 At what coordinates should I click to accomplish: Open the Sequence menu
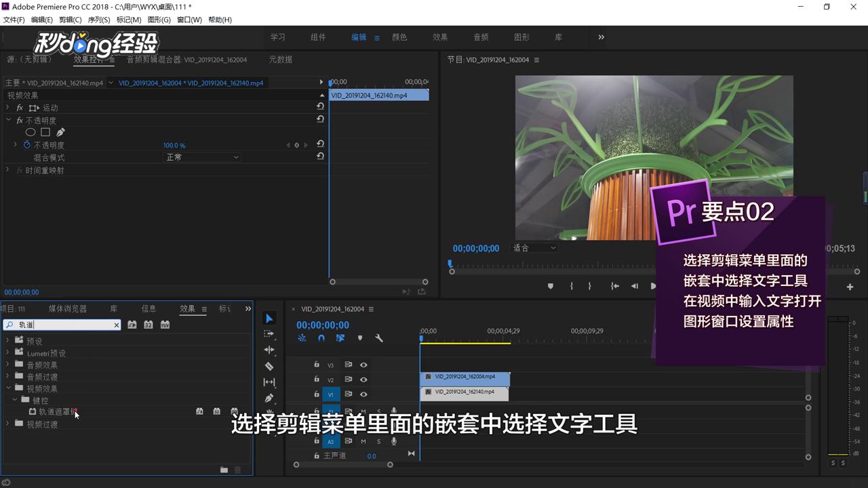click(x=99, y=20)
